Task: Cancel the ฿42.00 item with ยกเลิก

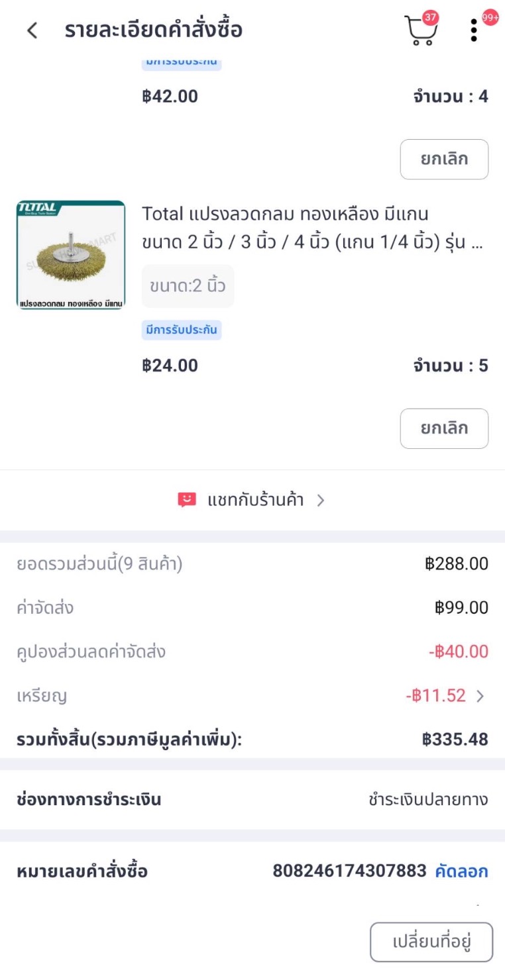Action: click(x=444, y=159)
